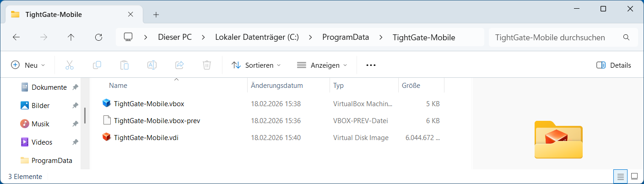Go up one folder level
The image size is (644, 184).
point(71,38)
